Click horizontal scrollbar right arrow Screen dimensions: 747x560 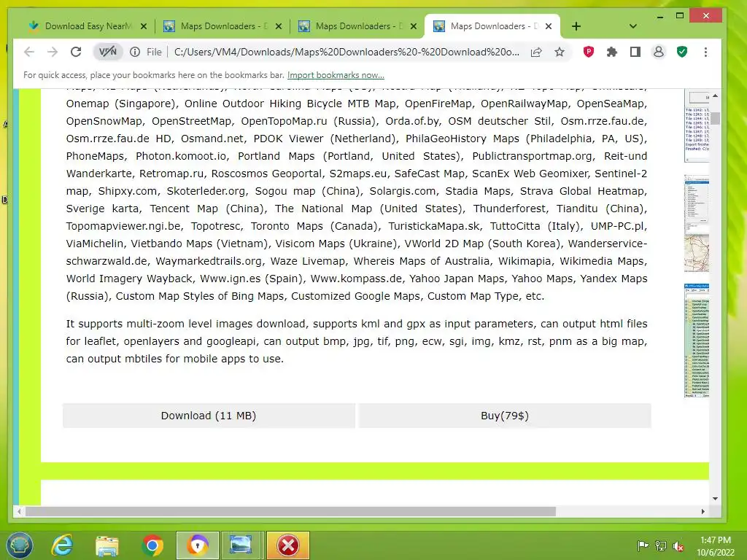coord(703,511)
